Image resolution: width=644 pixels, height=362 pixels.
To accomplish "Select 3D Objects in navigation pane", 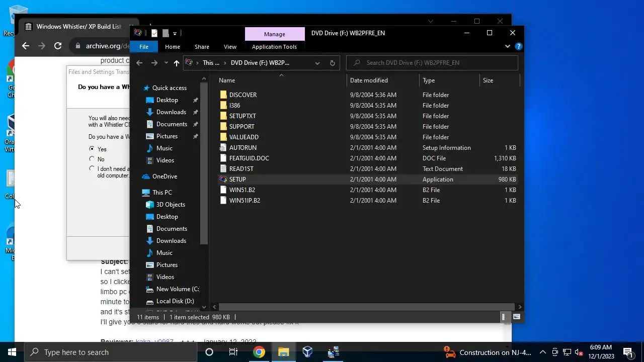I will 171,205.
